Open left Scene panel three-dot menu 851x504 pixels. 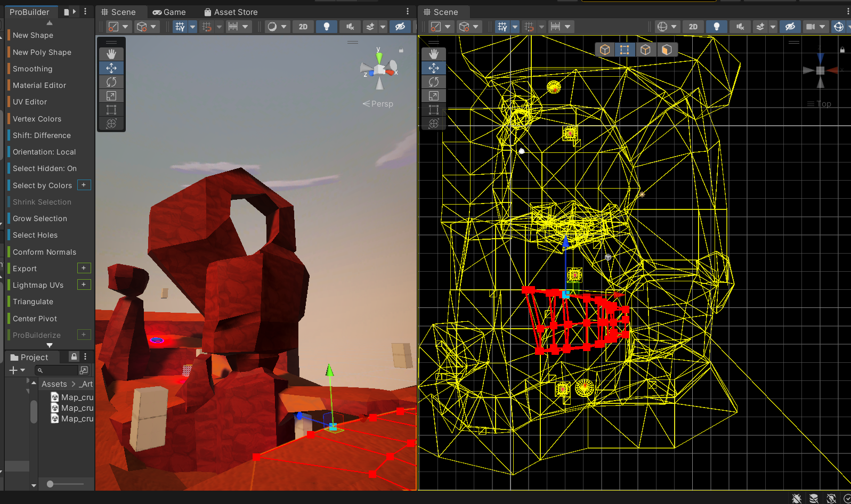pyautogui.click(x=408, y=12)
